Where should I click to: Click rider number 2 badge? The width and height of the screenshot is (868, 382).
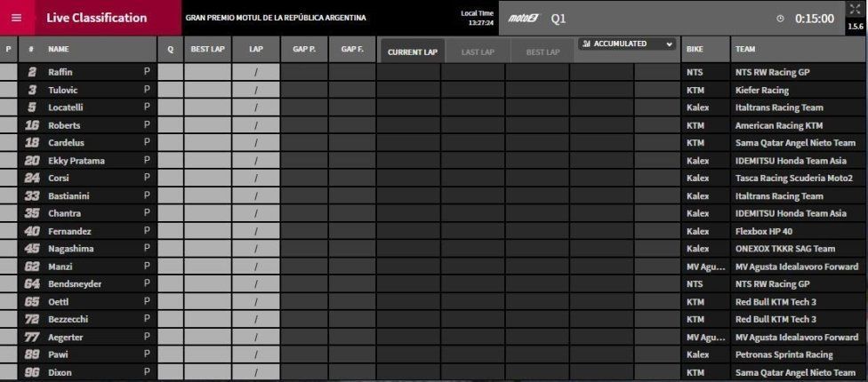32,72
